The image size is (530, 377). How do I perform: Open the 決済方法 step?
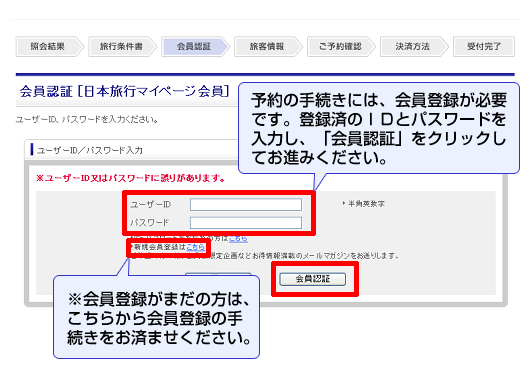pyautogui.click(x=414, y=47)
